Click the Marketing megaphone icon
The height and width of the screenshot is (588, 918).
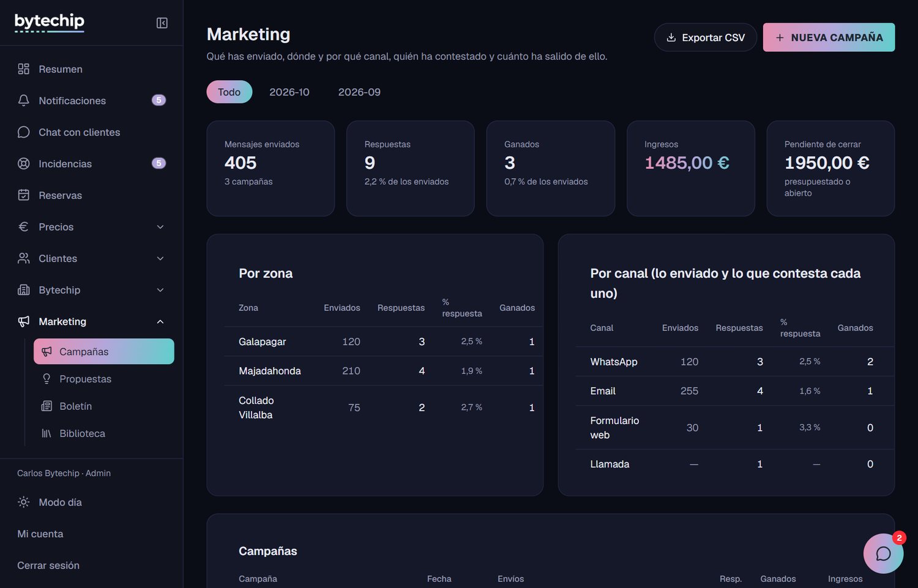pyautogui.click(x=24, y=321)
